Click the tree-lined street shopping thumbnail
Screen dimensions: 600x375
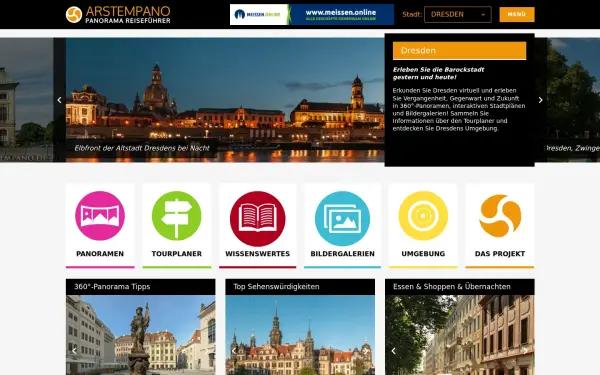point(460,335)
